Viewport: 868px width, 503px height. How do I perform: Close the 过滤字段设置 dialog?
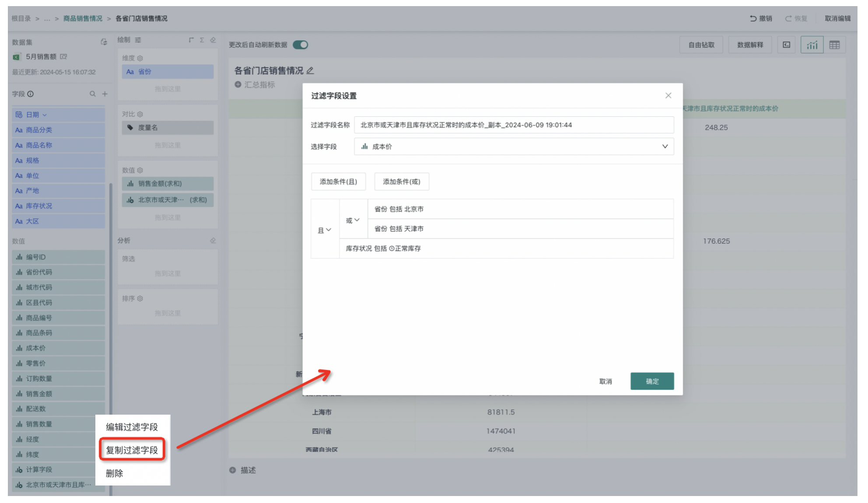pos(668,95)
